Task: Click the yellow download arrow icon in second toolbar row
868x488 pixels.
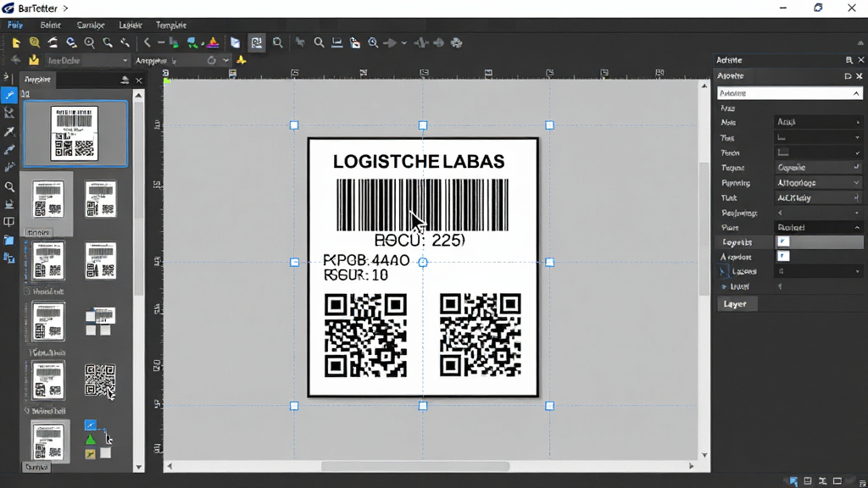Action: tap(34, 60)
